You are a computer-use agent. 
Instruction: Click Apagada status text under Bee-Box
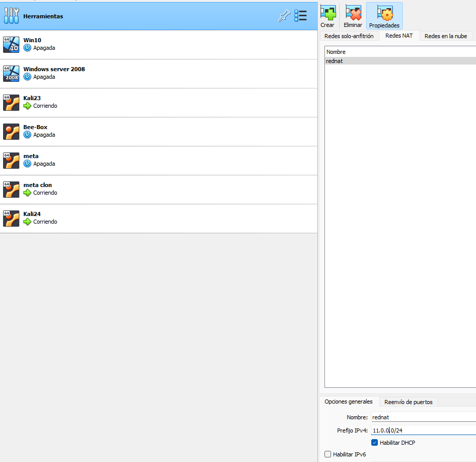[x=44, y=135]
